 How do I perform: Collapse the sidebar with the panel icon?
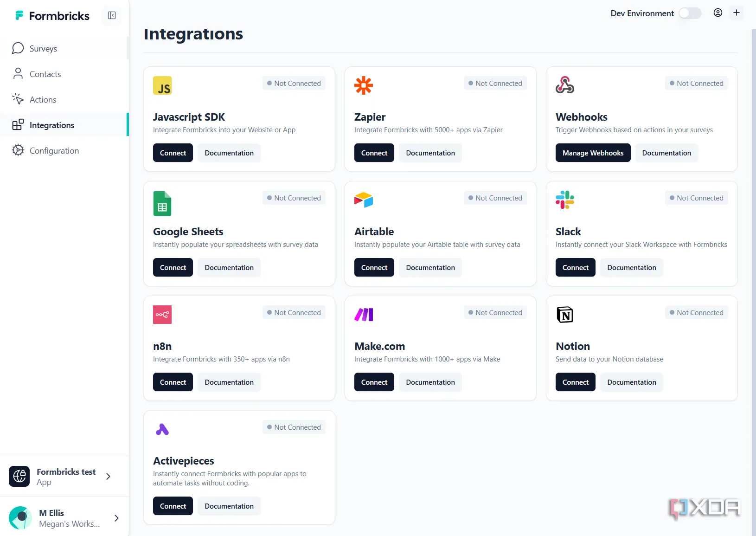pos(112,15)
